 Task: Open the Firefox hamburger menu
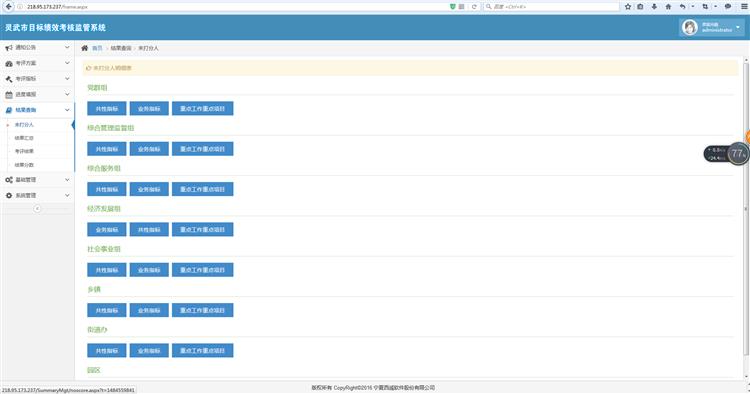(744, 7)
